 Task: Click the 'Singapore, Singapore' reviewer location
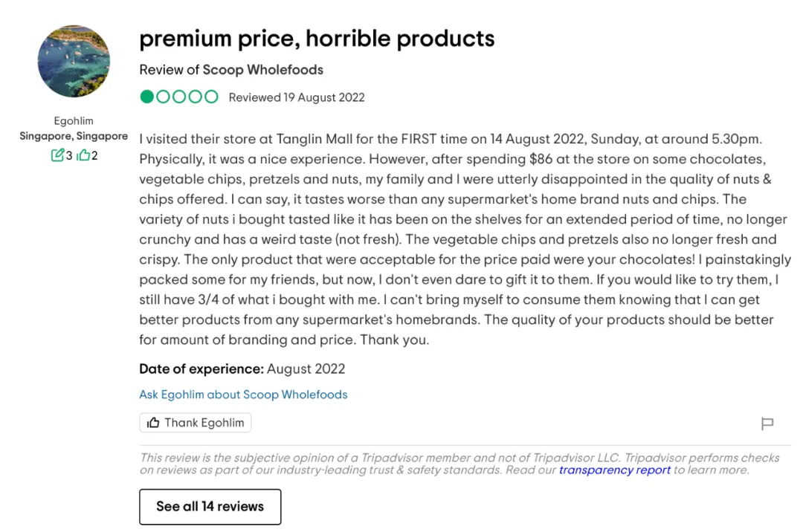(74, 137)
